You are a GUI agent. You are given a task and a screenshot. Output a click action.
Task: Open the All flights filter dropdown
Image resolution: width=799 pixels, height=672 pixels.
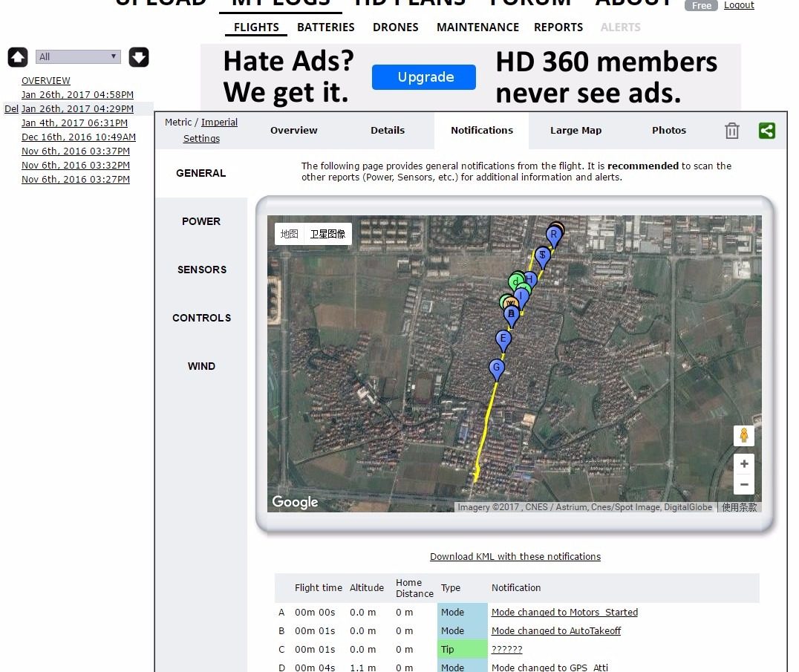(78, 56)
